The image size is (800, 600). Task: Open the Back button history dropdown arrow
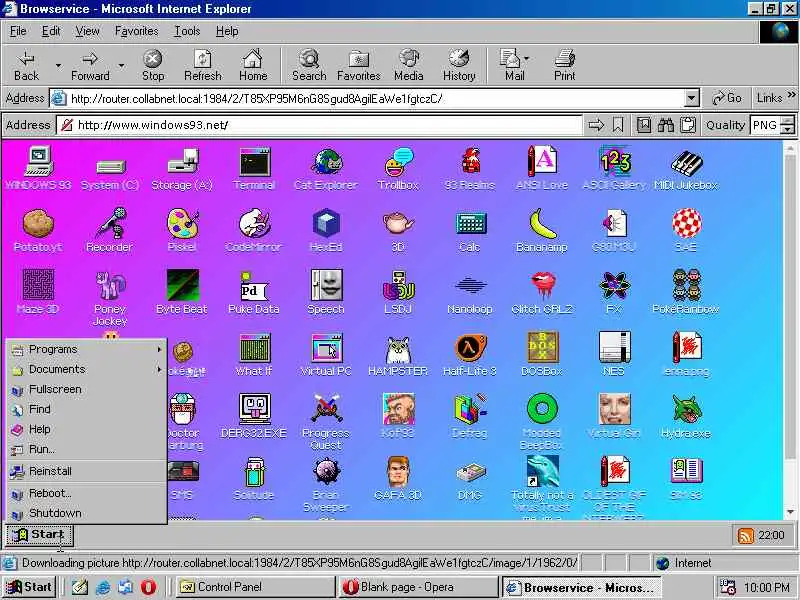58,65
